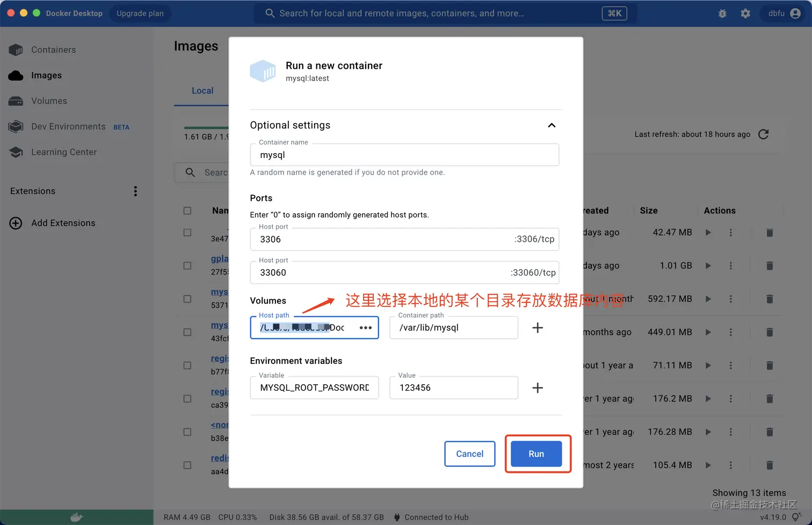
Task: Check the 592.17 MB image row checkbox
Action: pos(187,299)
